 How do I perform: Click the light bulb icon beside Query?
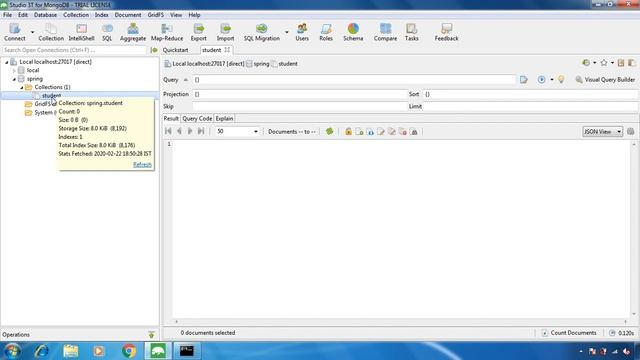coord(561,80)
